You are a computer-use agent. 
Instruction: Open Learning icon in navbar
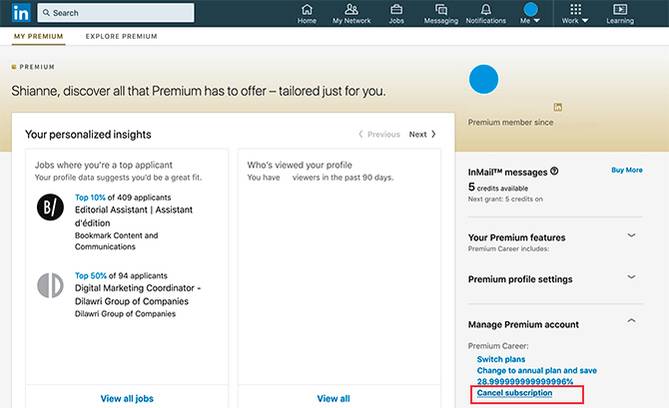pyautogui.click(x=620, y=10)
